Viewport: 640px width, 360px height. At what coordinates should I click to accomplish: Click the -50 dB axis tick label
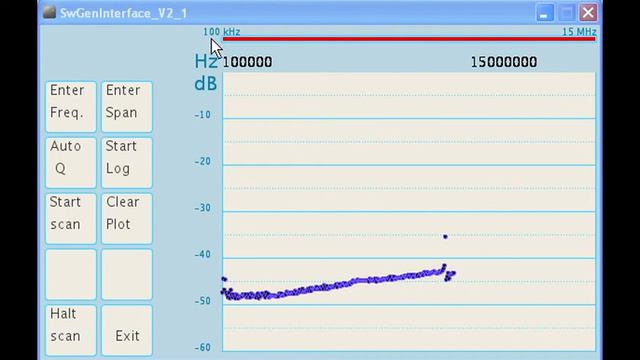pos(202,301)
